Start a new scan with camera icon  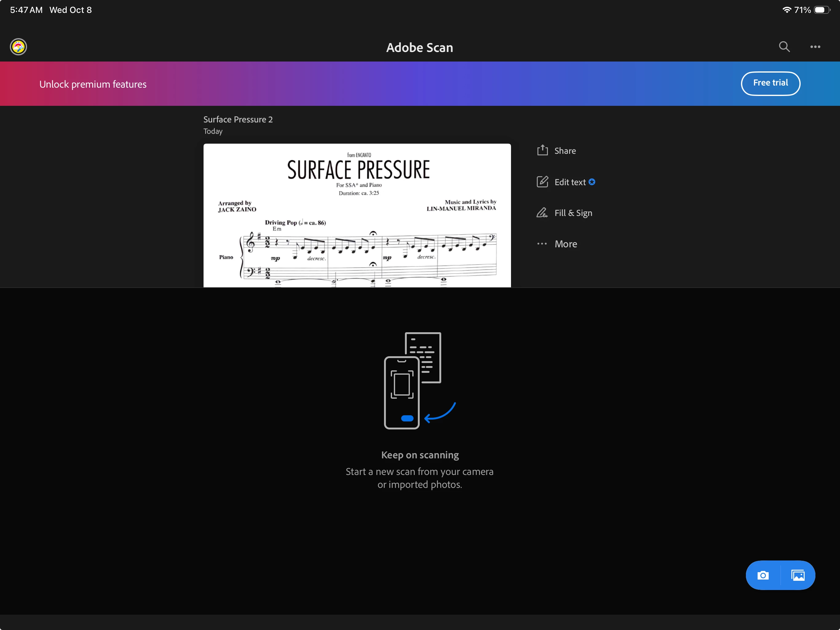763,575
